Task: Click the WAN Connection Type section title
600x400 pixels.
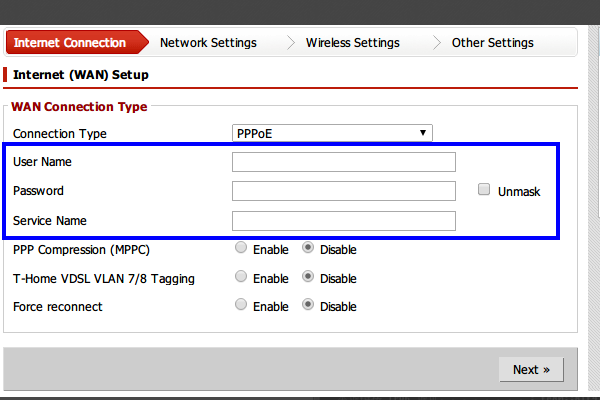Action: 79,107
